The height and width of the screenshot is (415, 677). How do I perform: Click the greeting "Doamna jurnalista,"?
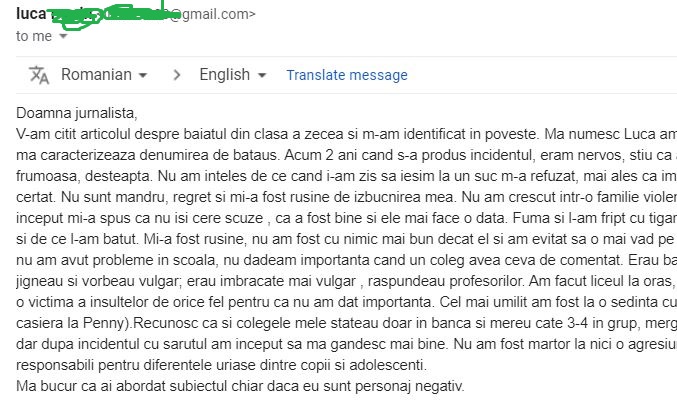click(x=76, y=113)
